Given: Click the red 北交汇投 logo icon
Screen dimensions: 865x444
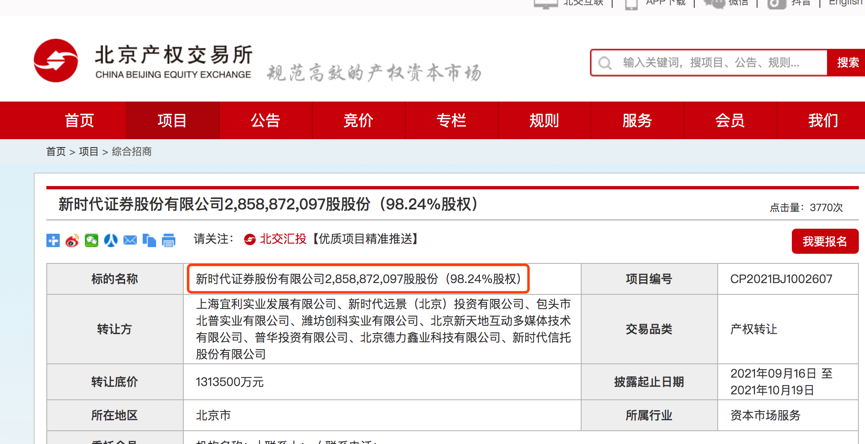Looking at the screenshot, I should click(x=250, y=239).
